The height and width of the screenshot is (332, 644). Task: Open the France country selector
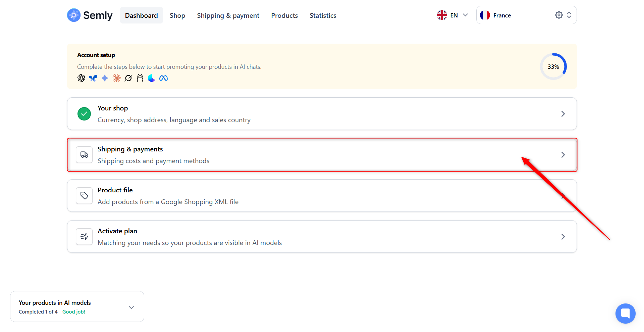tap(517, 15)
